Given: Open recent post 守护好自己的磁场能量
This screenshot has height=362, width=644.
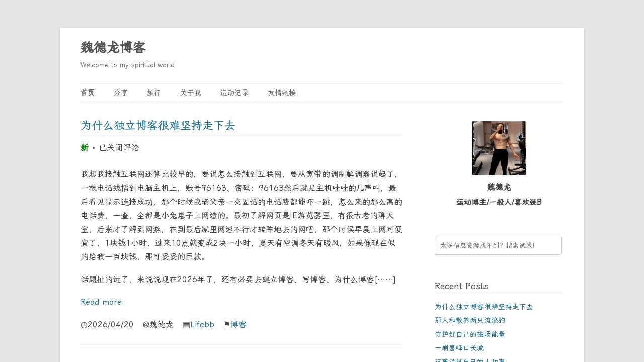Looking at the screenshot, I should pos(470,334).
